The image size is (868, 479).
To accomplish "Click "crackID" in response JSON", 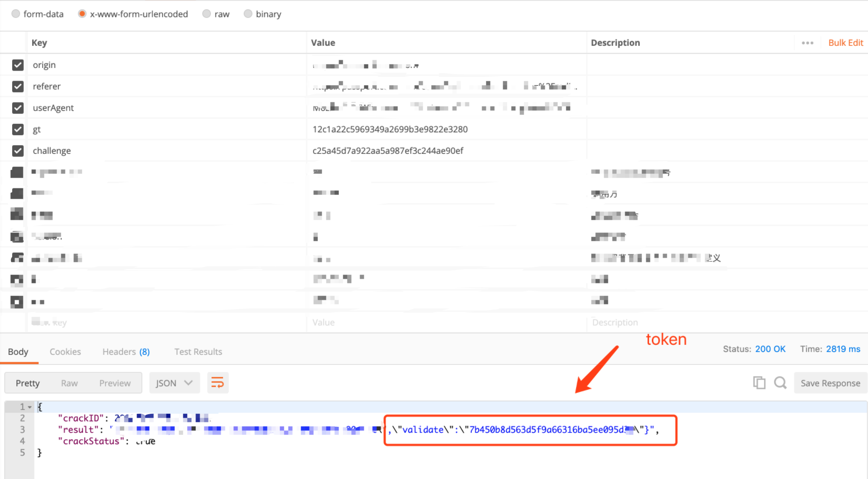I will click(80, 418).
